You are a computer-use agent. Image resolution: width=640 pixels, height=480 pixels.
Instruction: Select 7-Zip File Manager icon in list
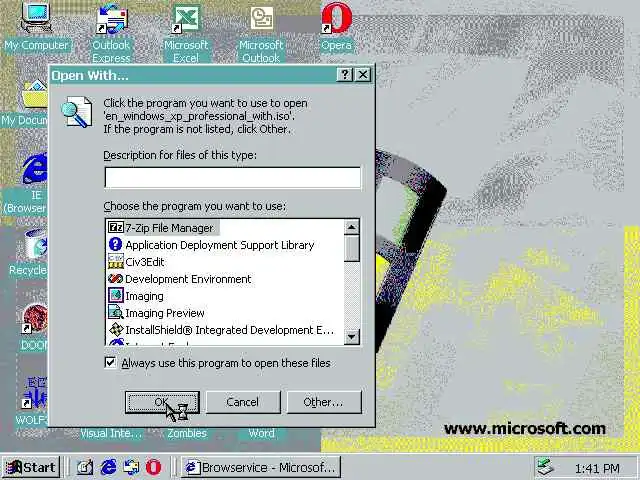click(116, 227)
